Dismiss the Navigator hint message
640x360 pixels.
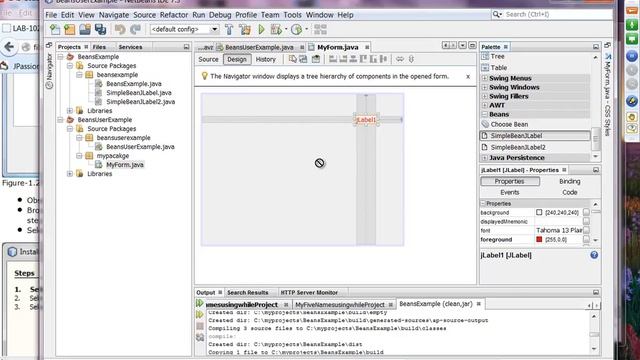[x=468, y=76]
